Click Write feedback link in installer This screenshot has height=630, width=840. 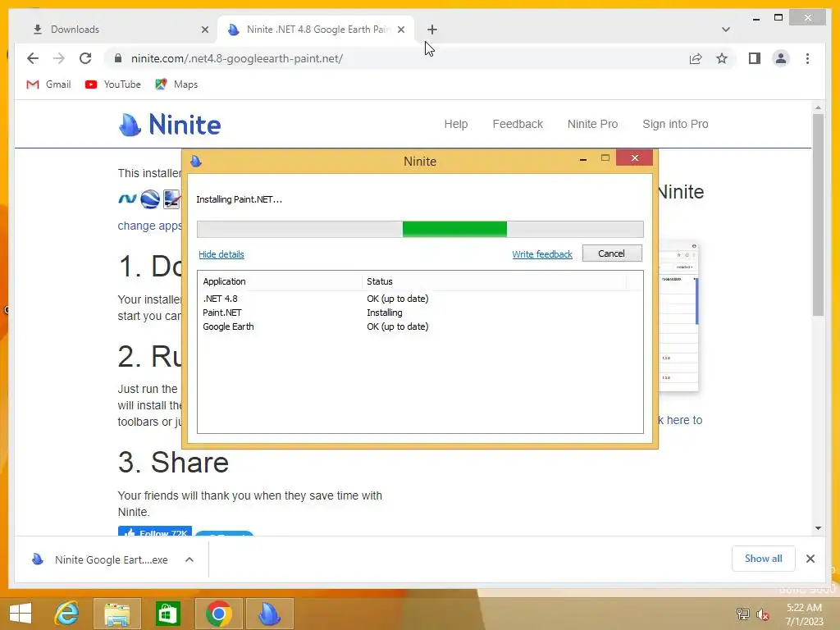(x=542, y=254)
